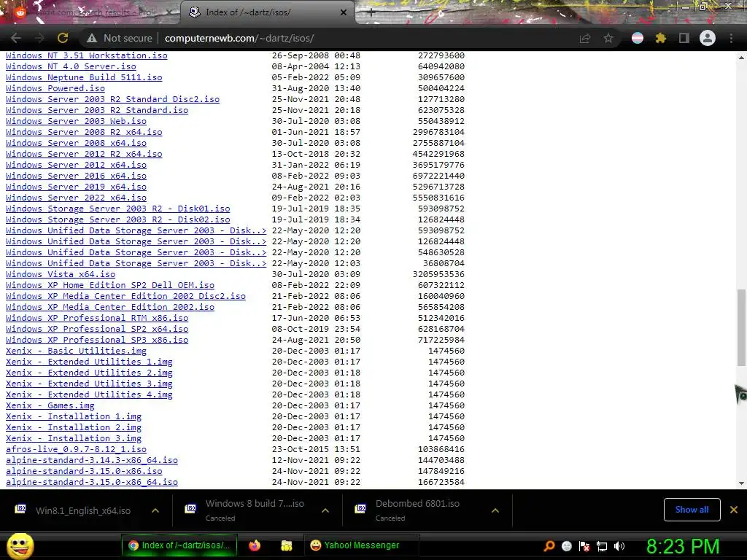Download alpine-standard-3.15.0-x86.iso

pyautogui.click(x=84, y=472)
